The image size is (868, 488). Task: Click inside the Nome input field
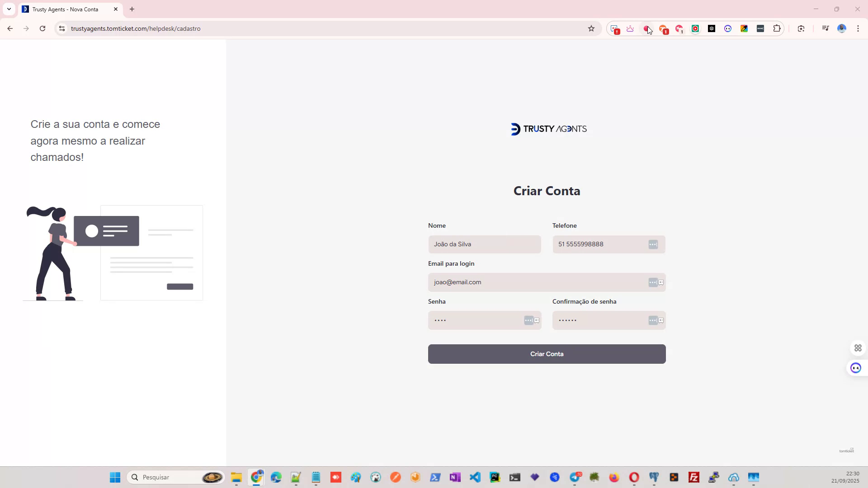pyautogui.click(x=485, y=244)
